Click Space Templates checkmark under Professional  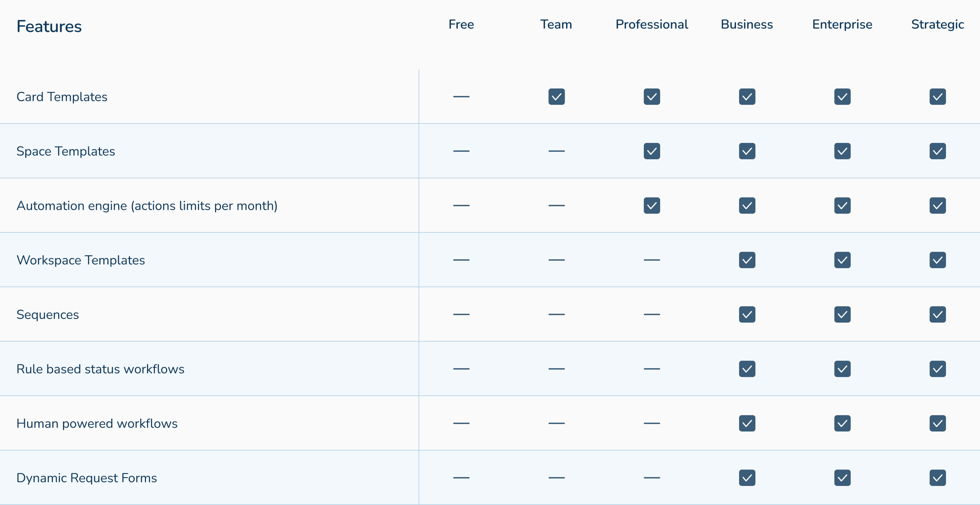[x=652, y=151]
